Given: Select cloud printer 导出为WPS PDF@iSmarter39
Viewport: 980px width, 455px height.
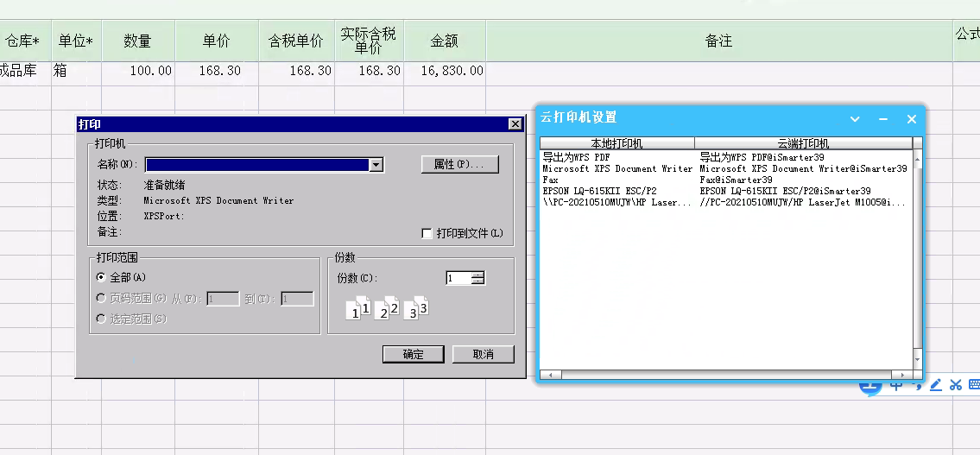Looking at the screenshot, I should pos(762,157).
